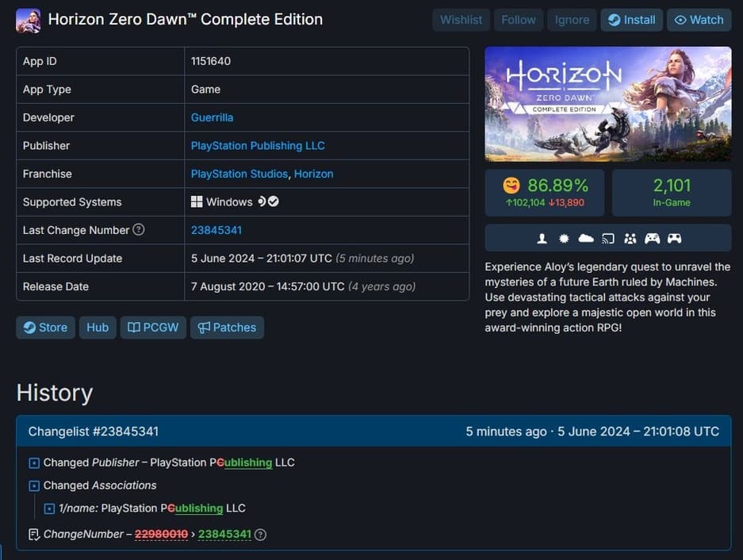Click the Ignore button
Viewport: 743px width, 560px height.
pyautogui.click(x=572, y=20)
